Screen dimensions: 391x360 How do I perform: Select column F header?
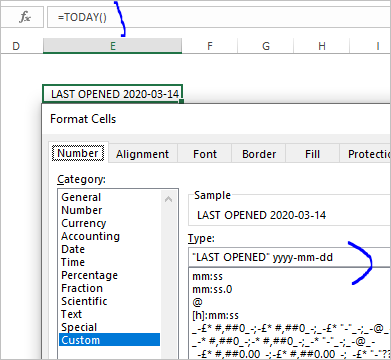pyautogui.click(x=210, y=46)
